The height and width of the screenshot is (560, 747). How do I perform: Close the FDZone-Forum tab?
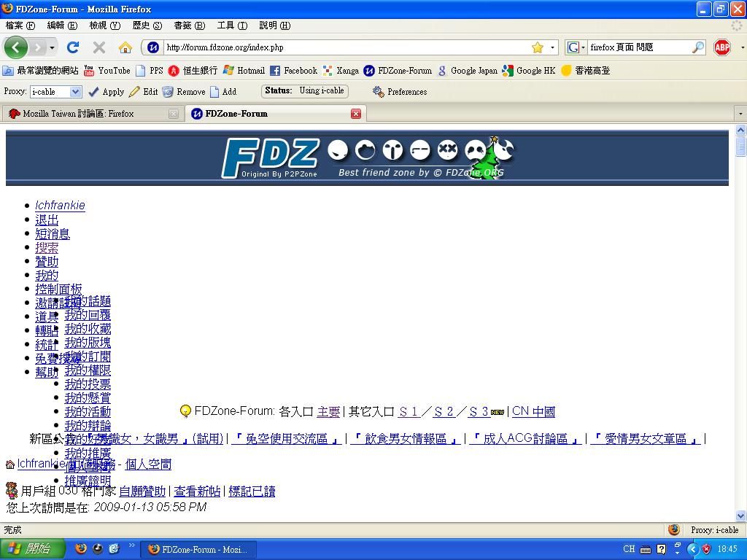356,114
